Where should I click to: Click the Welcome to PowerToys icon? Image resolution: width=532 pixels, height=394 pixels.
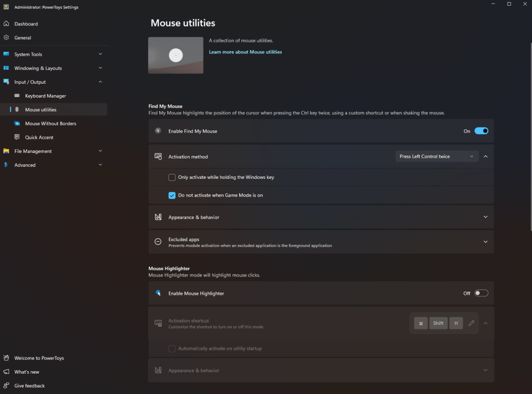pos(6,358)
